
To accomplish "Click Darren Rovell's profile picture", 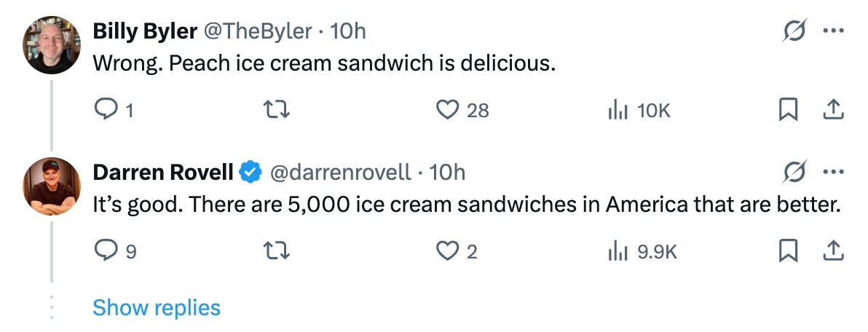I will pyautogui.click(x=51, y=186).
